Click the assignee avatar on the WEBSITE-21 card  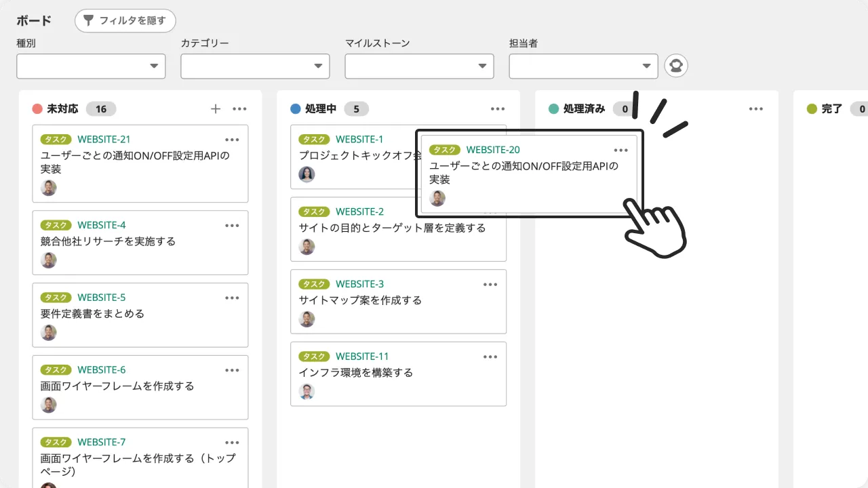[48, 188]
